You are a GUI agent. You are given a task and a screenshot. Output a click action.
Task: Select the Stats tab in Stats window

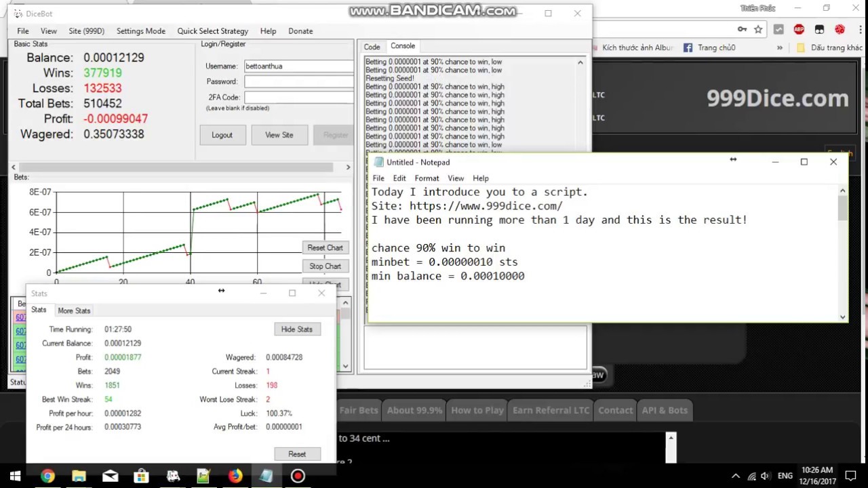point(39,310)
